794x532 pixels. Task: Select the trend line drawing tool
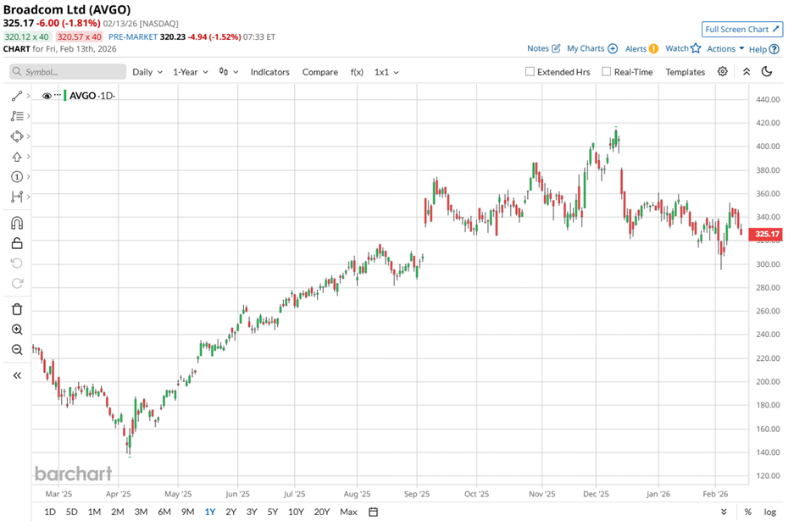tap(17, 96)
